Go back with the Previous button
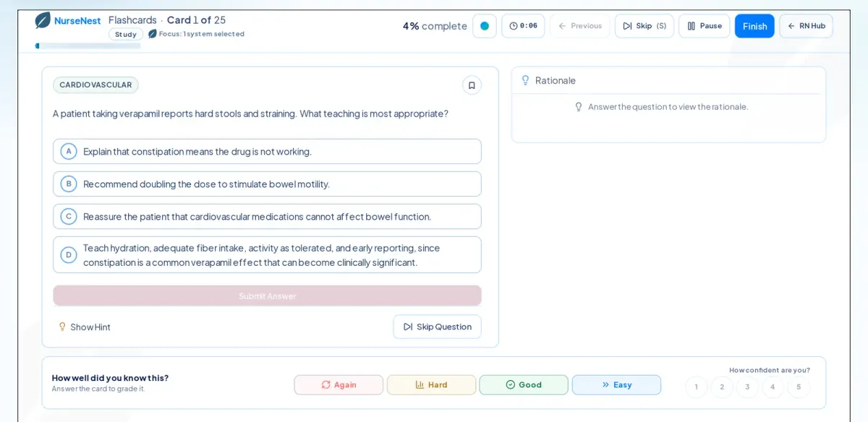Screen dimensions: 868x422 click(x=579, y=26)
